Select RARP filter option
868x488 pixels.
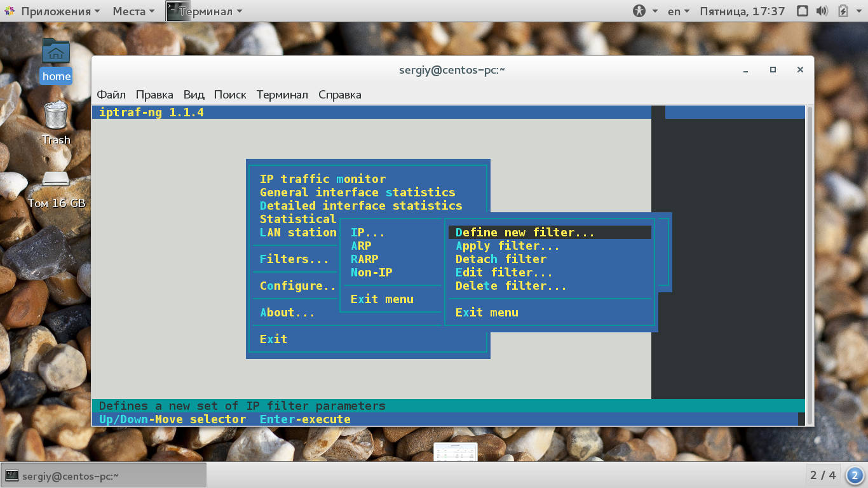[x=365, y=259]
